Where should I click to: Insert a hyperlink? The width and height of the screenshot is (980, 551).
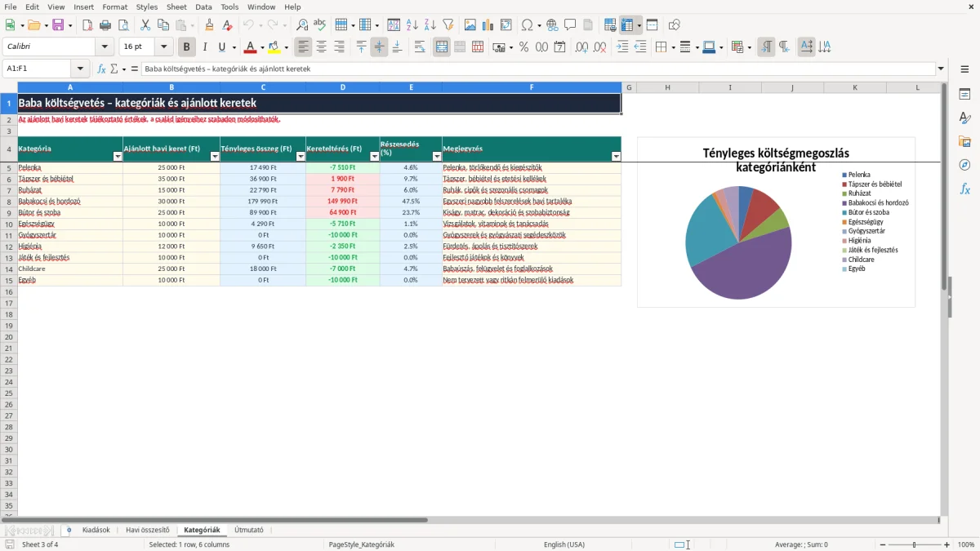[553, 25]
